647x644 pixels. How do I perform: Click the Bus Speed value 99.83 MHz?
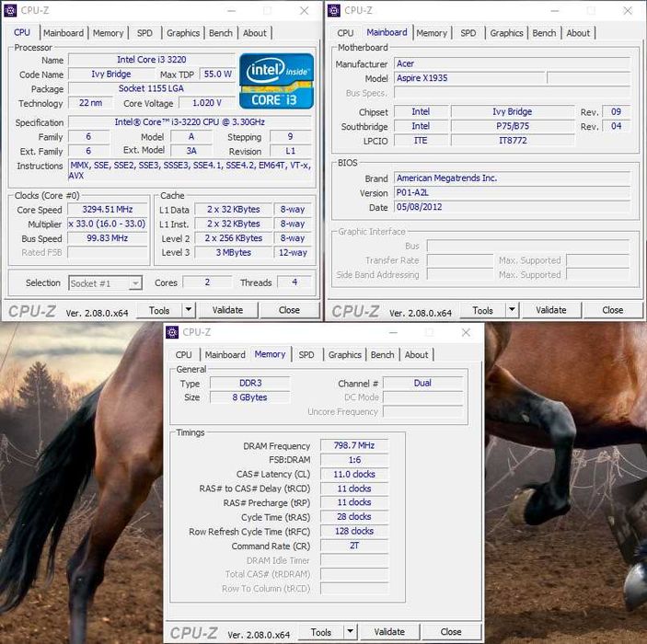tap(108, 238)
